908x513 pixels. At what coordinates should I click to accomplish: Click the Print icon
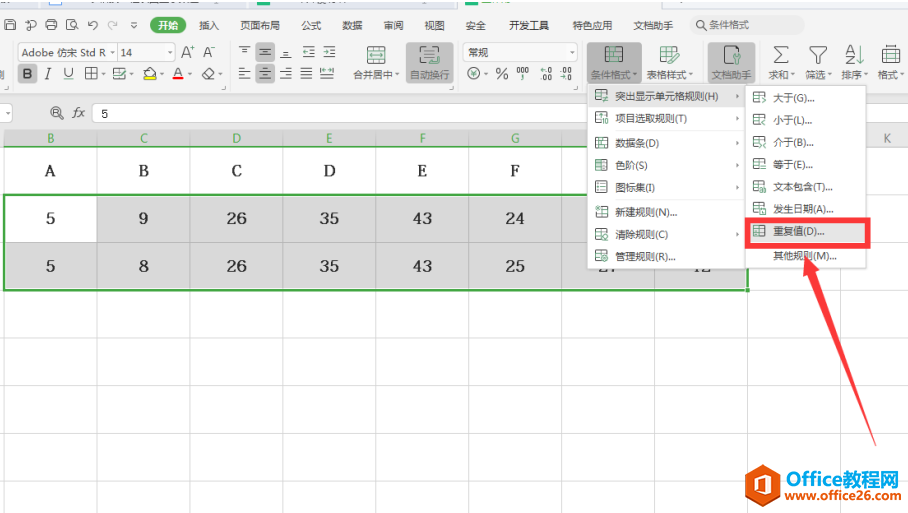point(51,25)
